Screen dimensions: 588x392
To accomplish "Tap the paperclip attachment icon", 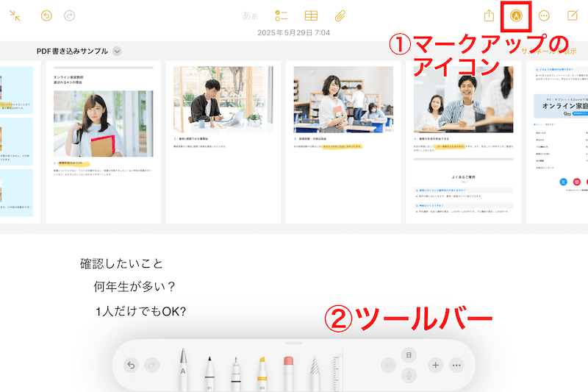I will (x=340, y=15).
